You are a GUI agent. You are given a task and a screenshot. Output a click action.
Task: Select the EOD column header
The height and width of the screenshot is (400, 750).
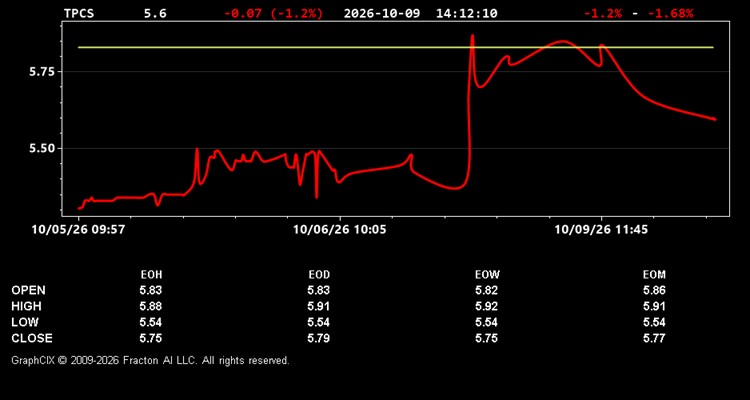click(x=319, y=275)
